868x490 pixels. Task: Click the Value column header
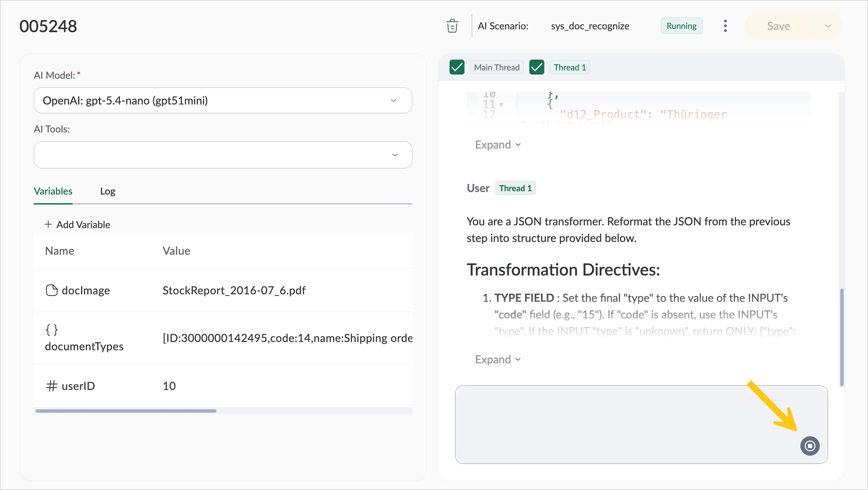pyautogui.click(x=176, y=251)
